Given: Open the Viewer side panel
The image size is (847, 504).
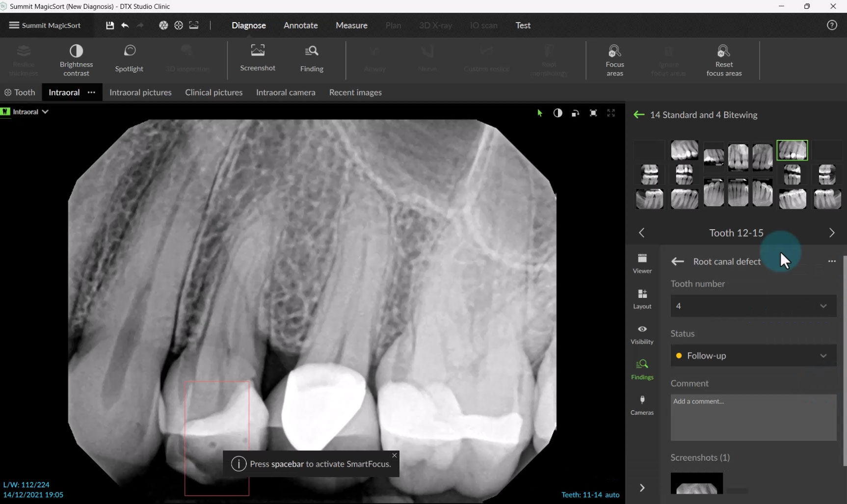Looking at the screenshot, I should [642, 264].
